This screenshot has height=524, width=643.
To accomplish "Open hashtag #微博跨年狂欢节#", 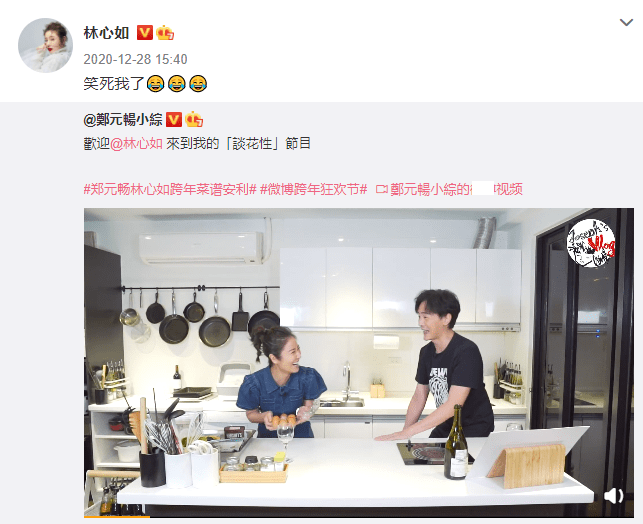I will 314,189.
